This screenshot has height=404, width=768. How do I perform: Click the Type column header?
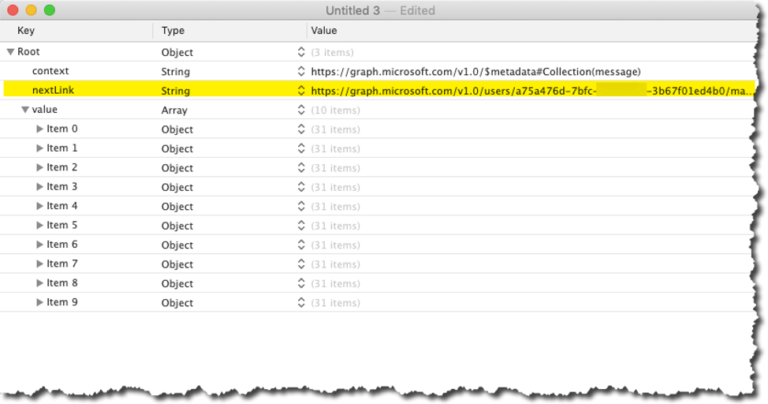222,31
